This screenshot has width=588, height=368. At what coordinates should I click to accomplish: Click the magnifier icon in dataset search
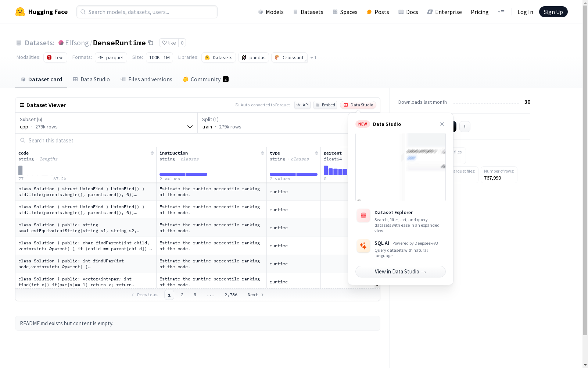click(23, 140)
